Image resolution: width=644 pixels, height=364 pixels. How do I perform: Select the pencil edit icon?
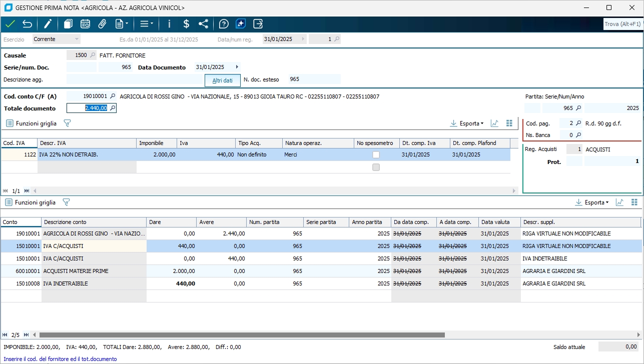[48, 24]
